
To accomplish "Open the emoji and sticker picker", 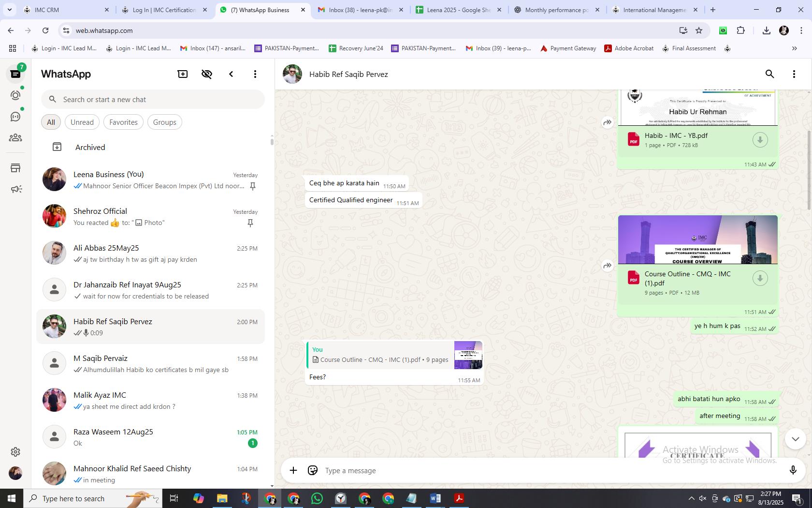I will tap(313, 470).
